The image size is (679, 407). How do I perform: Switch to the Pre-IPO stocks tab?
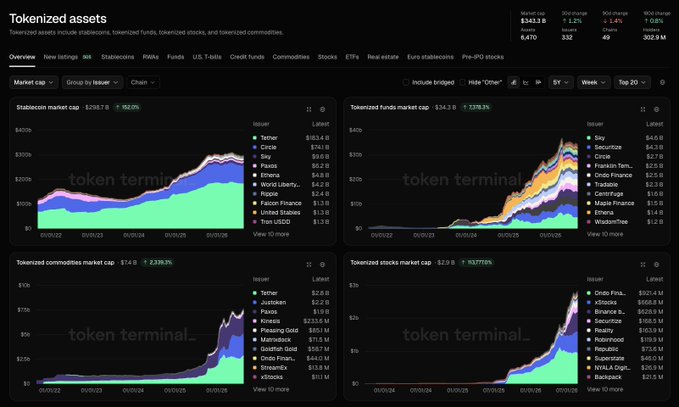pyautogui.click(x=483, y=57)
